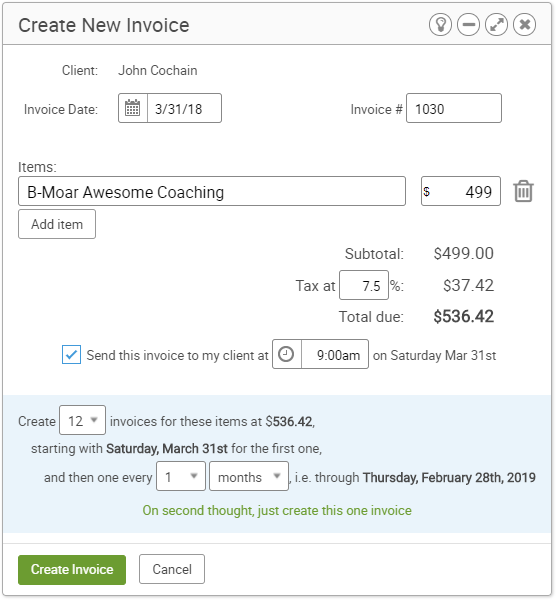This screenshot has height=602, width=558.
Task: Click the minimize dialog circle icon
Action: (x=468, y=25)
